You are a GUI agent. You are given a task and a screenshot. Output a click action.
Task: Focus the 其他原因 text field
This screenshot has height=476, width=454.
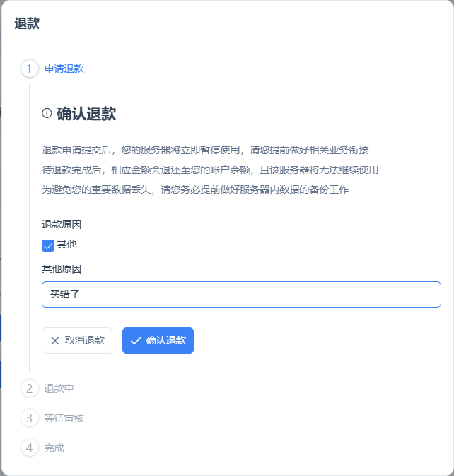click(x=241, y=294)
